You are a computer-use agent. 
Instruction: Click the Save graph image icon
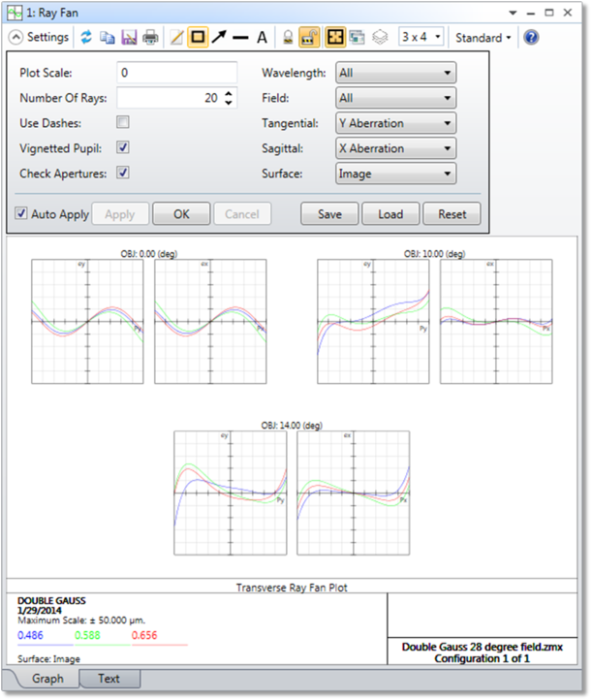(129, 38)
